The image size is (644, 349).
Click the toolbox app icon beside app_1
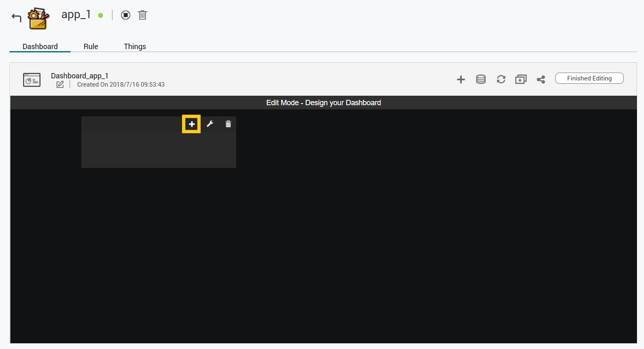38,19
